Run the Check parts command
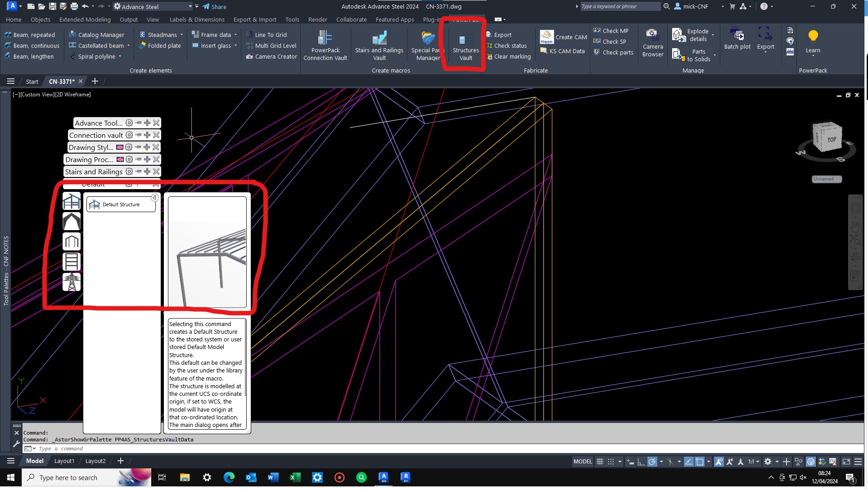 click(x=614, y=52)
